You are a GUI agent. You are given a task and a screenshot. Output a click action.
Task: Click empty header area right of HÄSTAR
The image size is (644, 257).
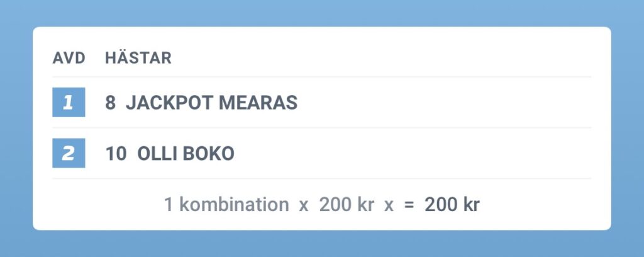click(377, 59)
